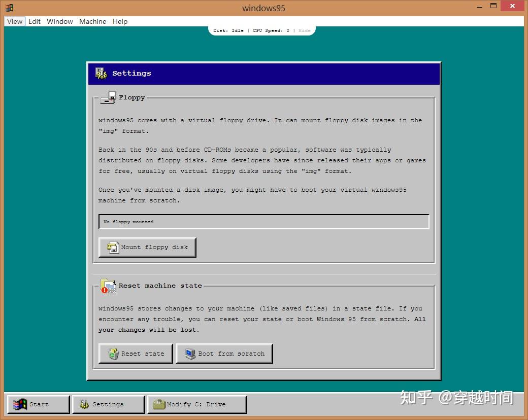528x420 pixels.
Task: Click the gear icon on the Settings taskbar button
Action: tap(83, 404)
